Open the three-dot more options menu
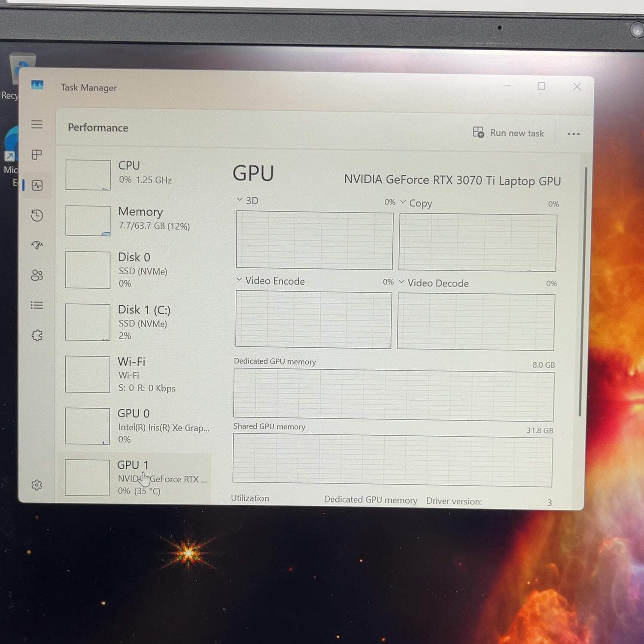The image size is (644, 644). 574,134
